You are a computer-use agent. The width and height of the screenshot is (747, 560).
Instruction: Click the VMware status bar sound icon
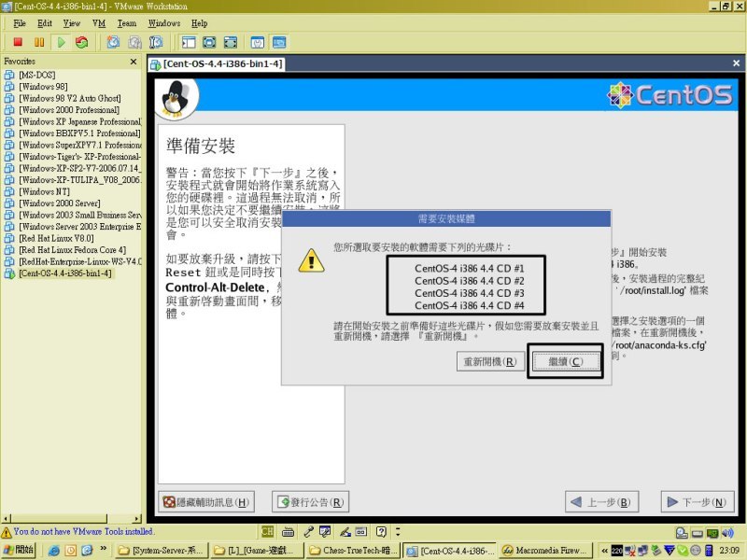[727, 533]
